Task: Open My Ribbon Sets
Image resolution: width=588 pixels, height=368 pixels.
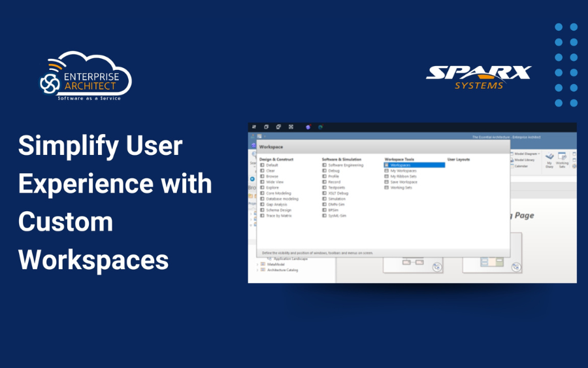Action: pyautogui.click(x=403, y=176)
